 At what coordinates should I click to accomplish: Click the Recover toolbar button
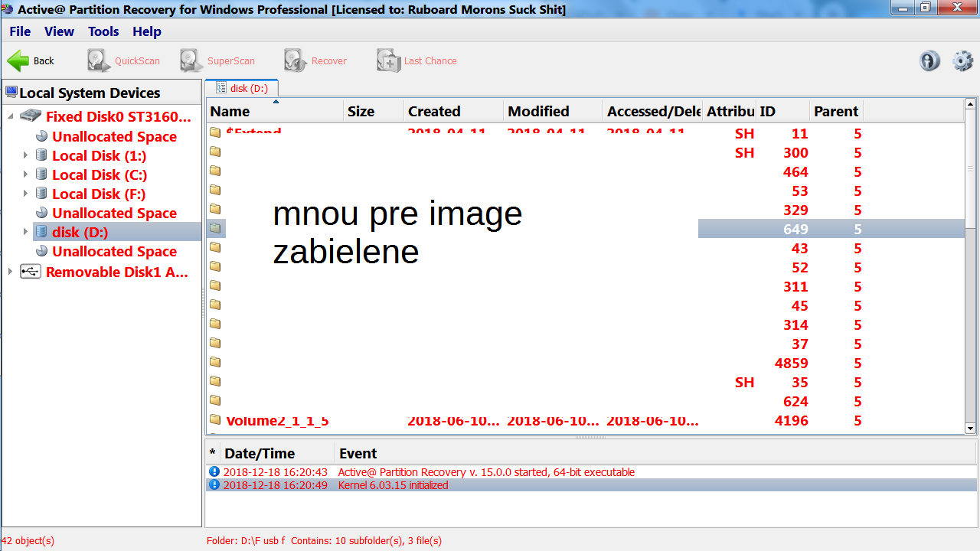click(x=315, y=61)
